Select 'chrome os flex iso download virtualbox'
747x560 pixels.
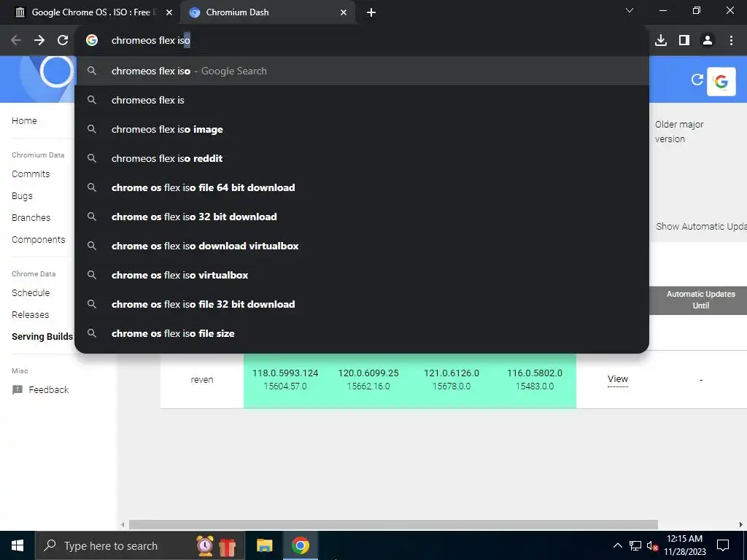tap(362, 246)
